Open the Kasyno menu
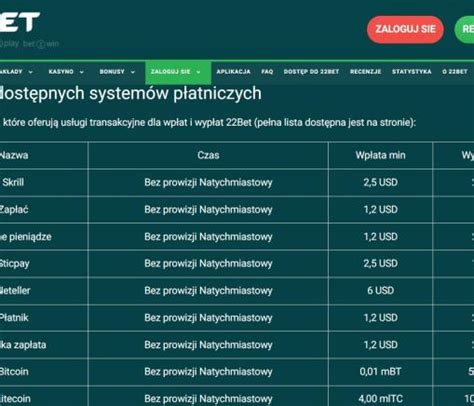 [61, 72]
